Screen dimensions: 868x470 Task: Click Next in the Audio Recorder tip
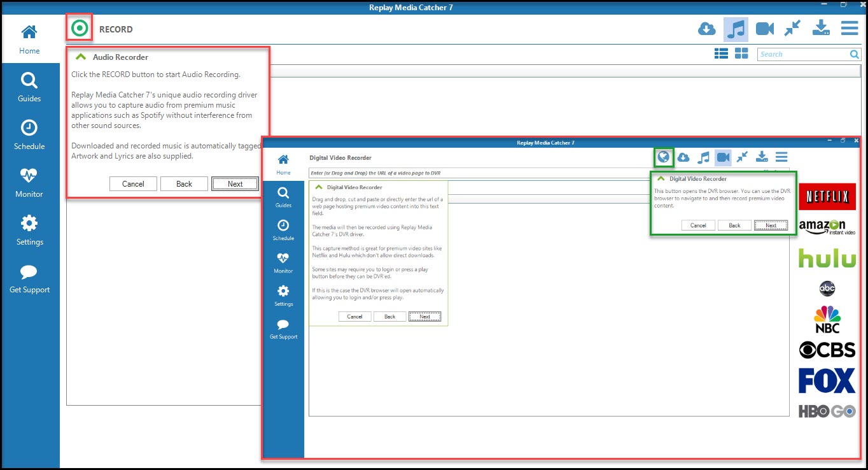point(235,184)
